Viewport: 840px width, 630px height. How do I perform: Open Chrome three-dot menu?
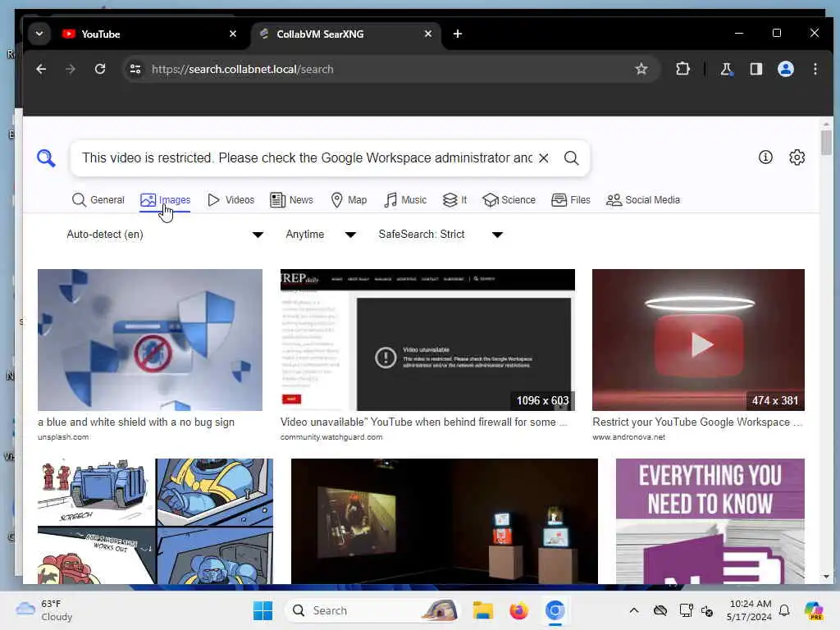(815, 69)
